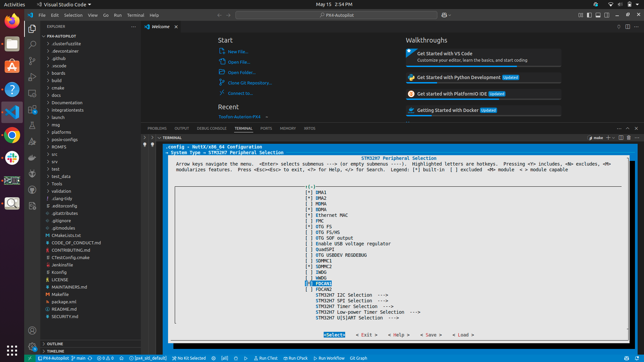Toggle FDCAN2 checkbox

pos(309,289)
